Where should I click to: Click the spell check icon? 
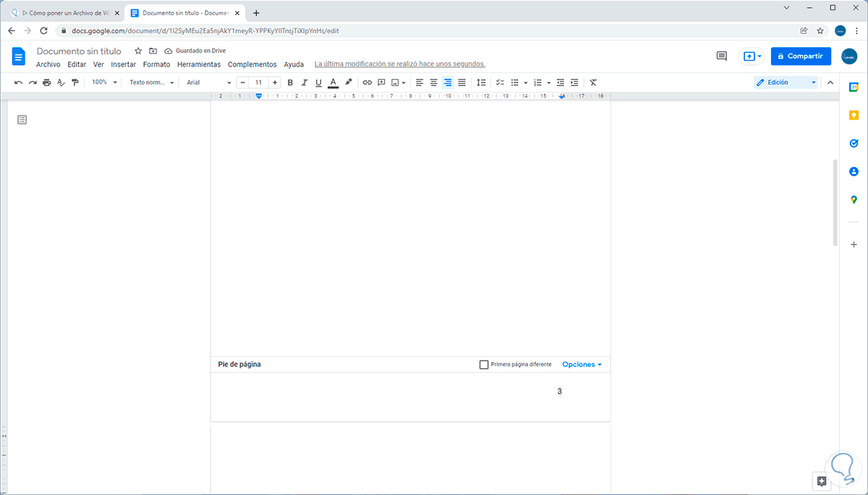(x=61, y=82)
